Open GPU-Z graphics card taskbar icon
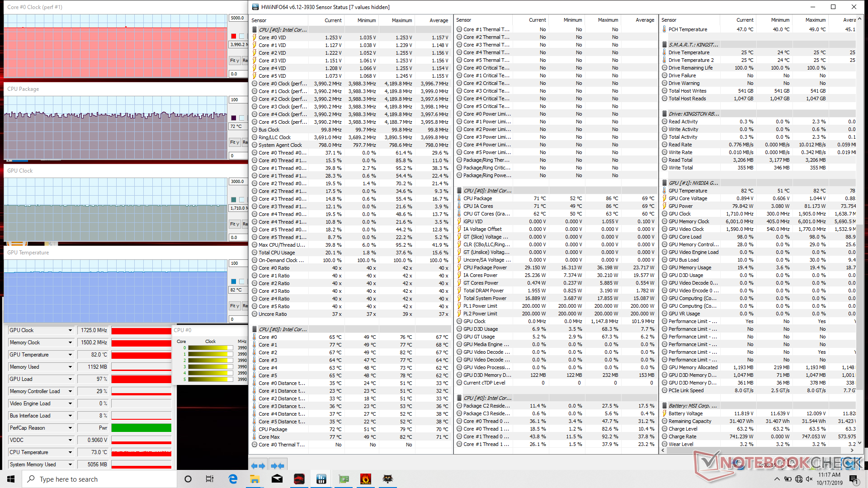This screenshot has height=488, width=868. tap(344, 479)
